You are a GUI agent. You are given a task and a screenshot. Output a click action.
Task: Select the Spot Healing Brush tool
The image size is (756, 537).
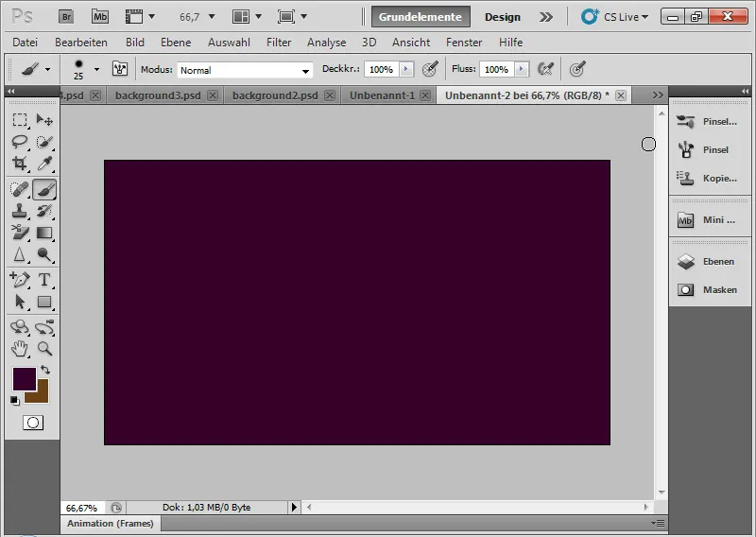[20, 189]
